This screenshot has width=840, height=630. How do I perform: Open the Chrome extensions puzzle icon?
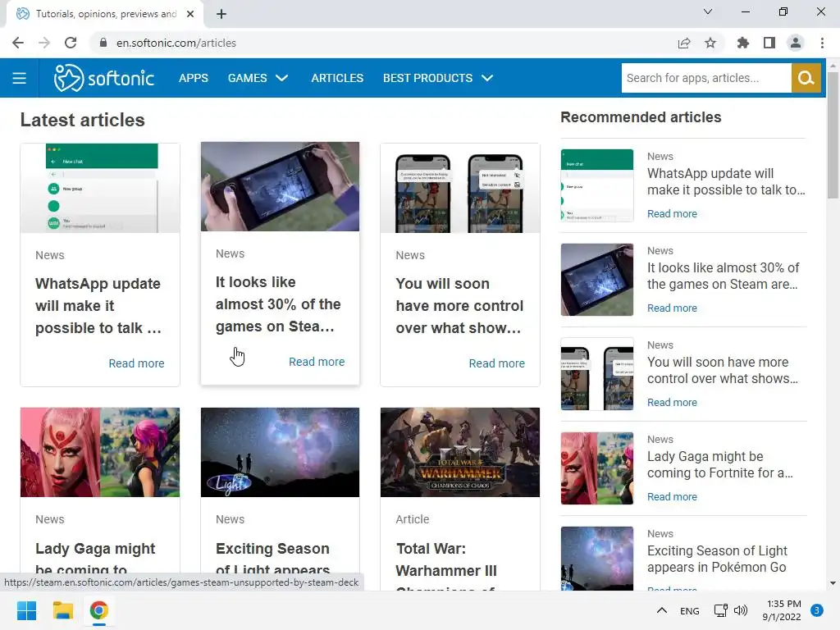pos(743,43)
